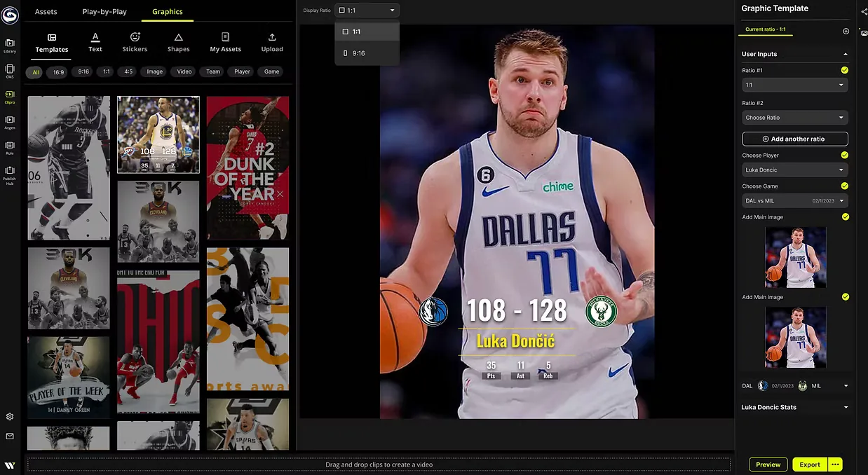Viewport: 868px width, 475px height.
Task: Click the Preview button
Action: click(768, 464)
